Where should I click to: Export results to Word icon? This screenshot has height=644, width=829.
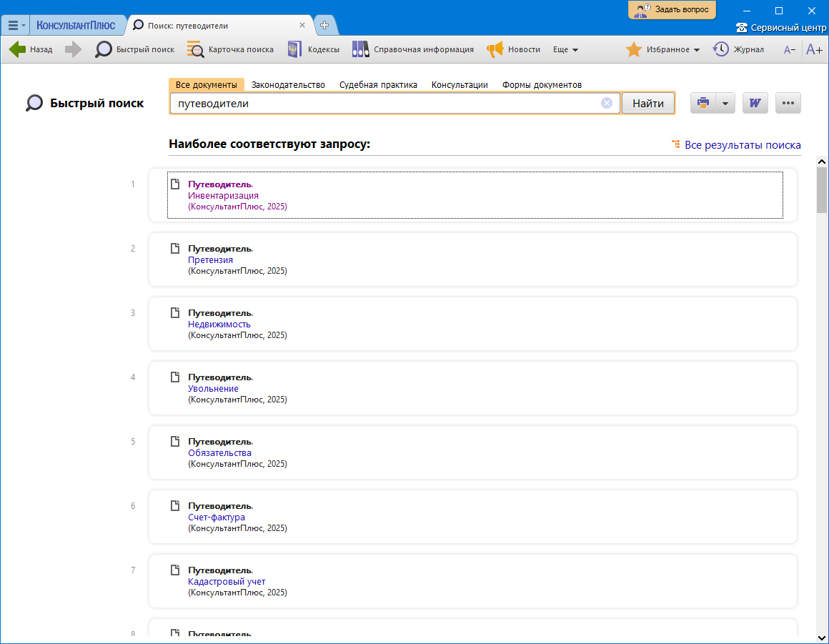click(755, 103)
